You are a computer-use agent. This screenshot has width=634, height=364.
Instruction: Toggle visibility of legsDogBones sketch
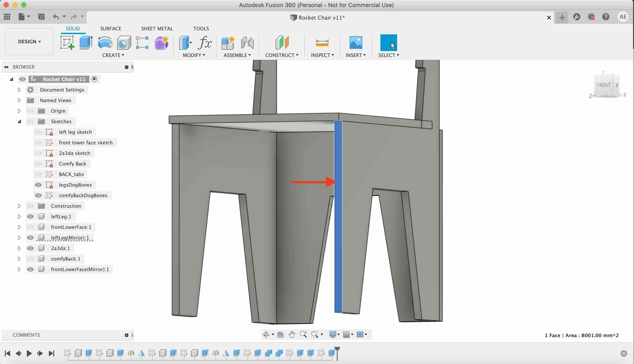(38, 185)
